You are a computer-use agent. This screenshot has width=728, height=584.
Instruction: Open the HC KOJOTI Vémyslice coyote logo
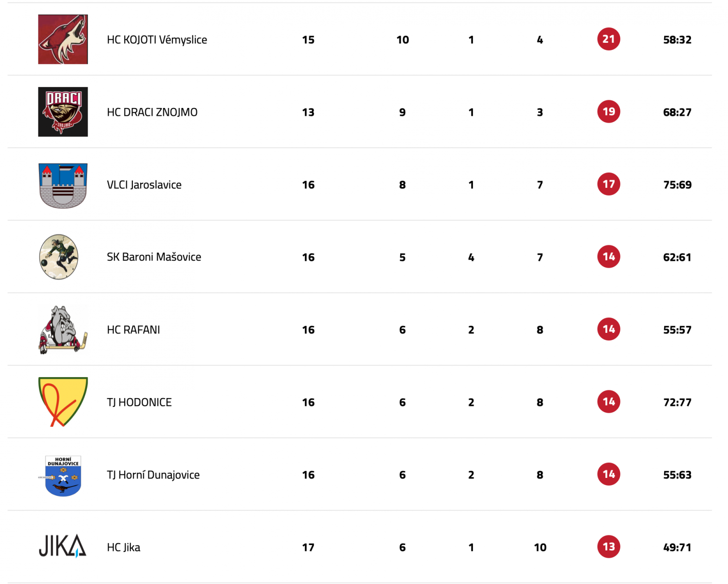63,39
